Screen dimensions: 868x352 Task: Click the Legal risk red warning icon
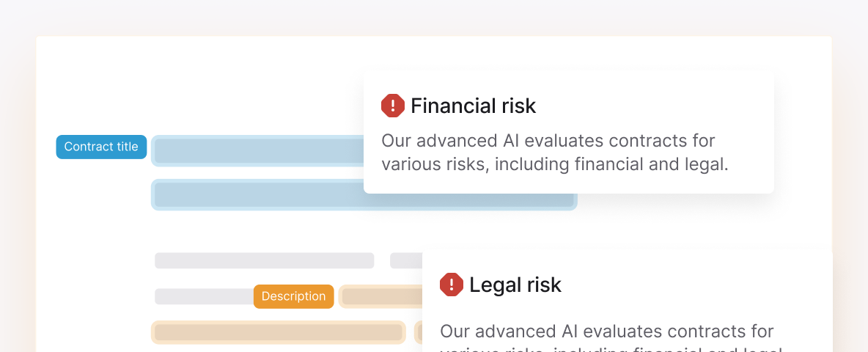tap(452, 285)
